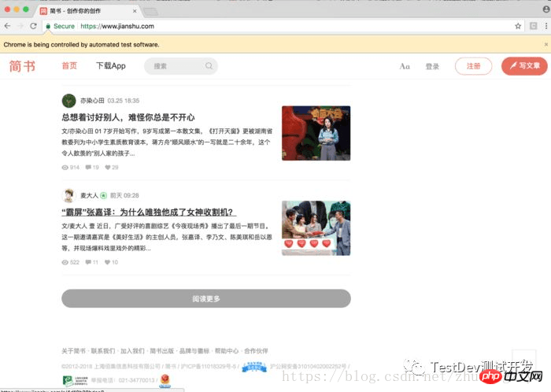Click the 522 views eye icon
Viewport: 551px width, 392px height.
click(65, 262)
